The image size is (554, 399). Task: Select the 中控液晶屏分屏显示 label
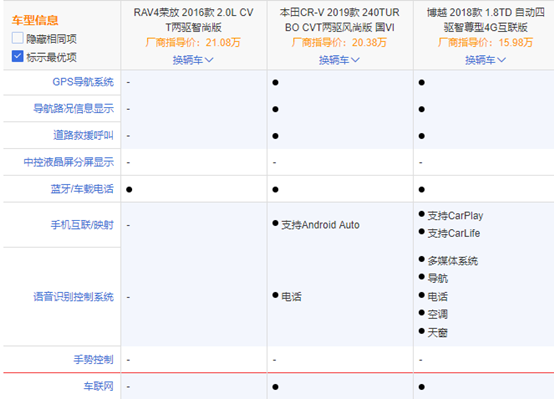coord(69,162)
